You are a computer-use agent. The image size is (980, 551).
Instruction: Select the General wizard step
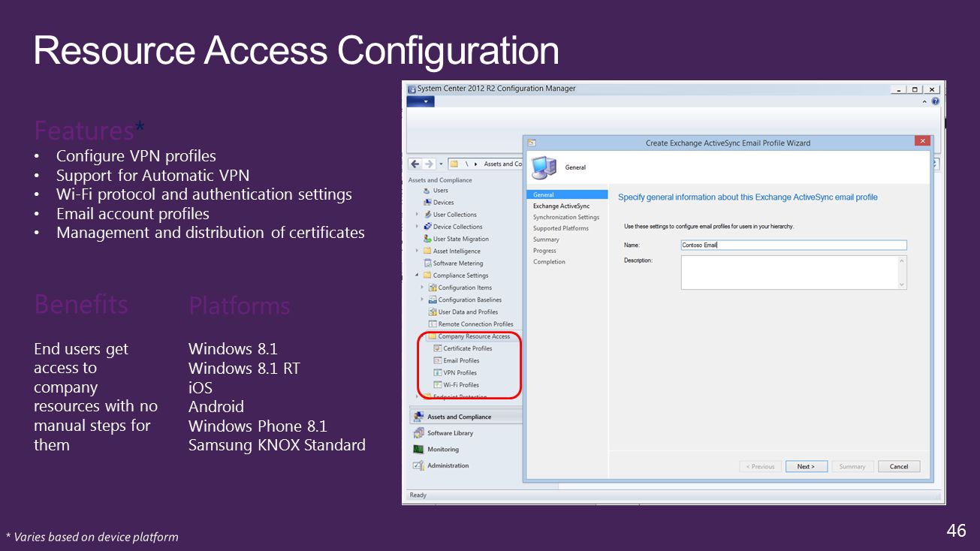[x=567, y=194]
